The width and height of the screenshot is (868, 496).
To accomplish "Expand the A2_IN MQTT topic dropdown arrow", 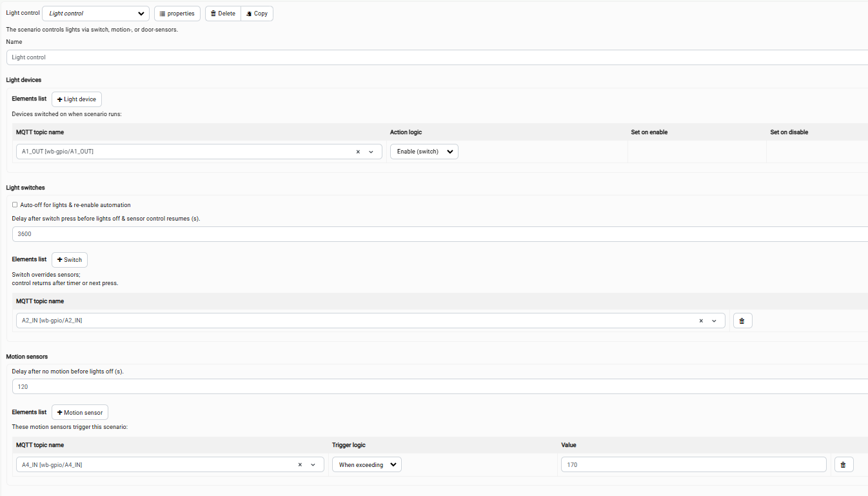I will point(714,321).
